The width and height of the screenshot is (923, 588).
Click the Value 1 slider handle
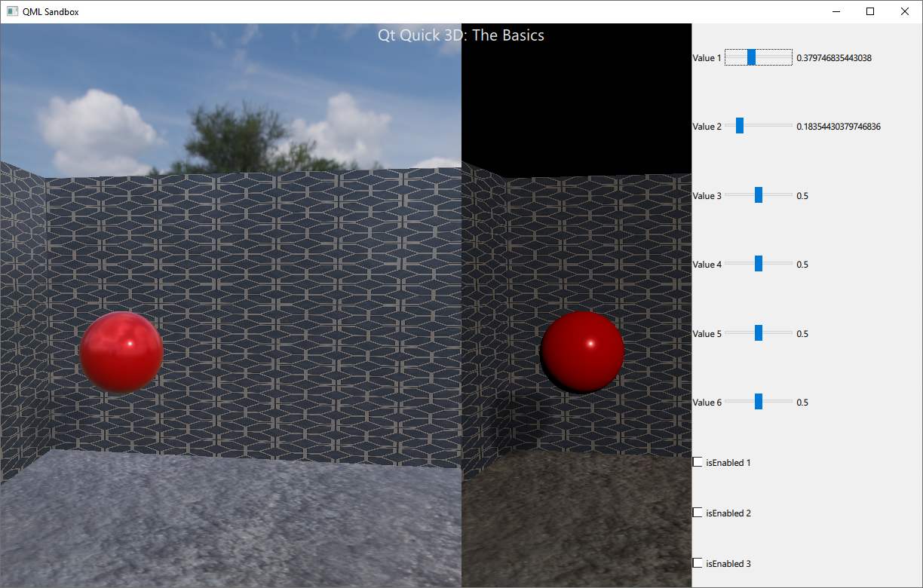coord(751,58)
